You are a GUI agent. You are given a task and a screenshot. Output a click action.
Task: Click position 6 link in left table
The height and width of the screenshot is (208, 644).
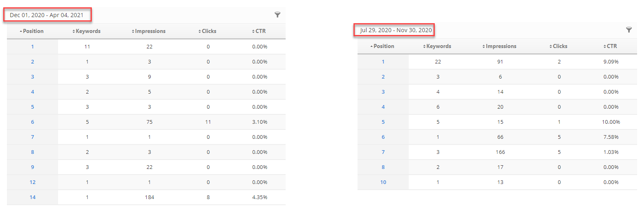point(33,122)
